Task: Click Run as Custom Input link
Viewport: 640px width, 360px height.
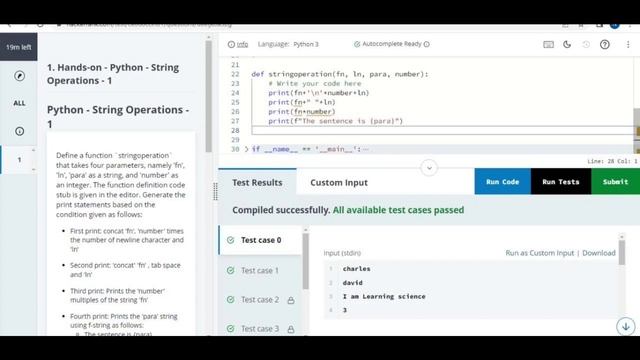Action: pos(539,253)
